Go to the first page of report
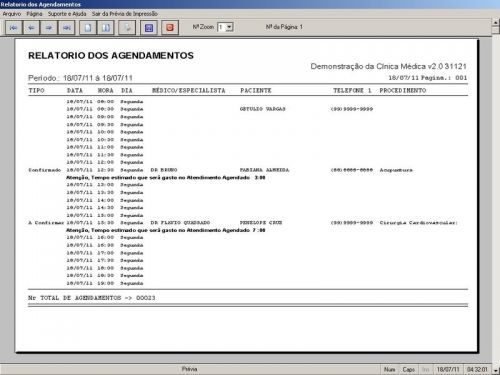This screenshot has height=375, width=500. coord(14,28)
